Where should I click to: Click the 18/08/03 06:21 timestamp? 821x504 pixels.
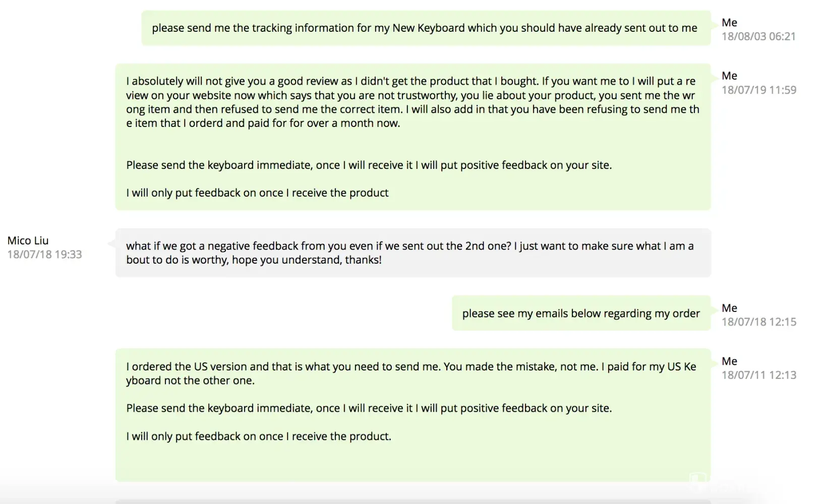click(758, 36)
